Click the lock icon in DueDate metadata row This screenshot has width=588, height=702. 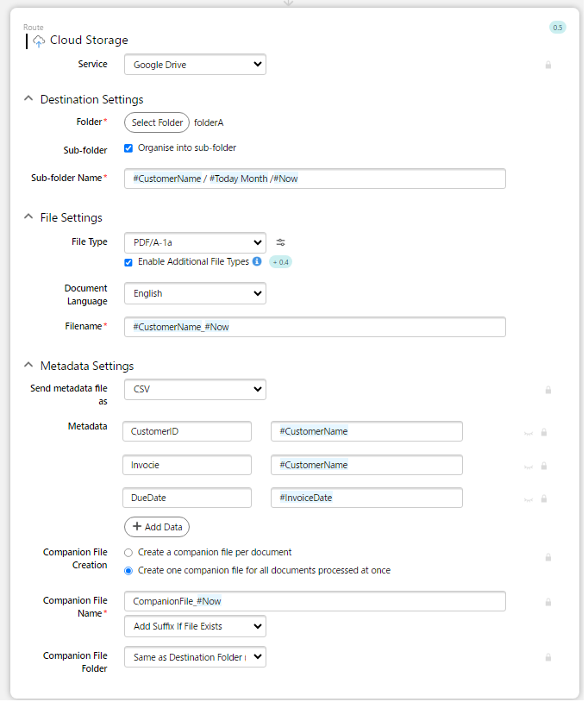tap(544, 498)
